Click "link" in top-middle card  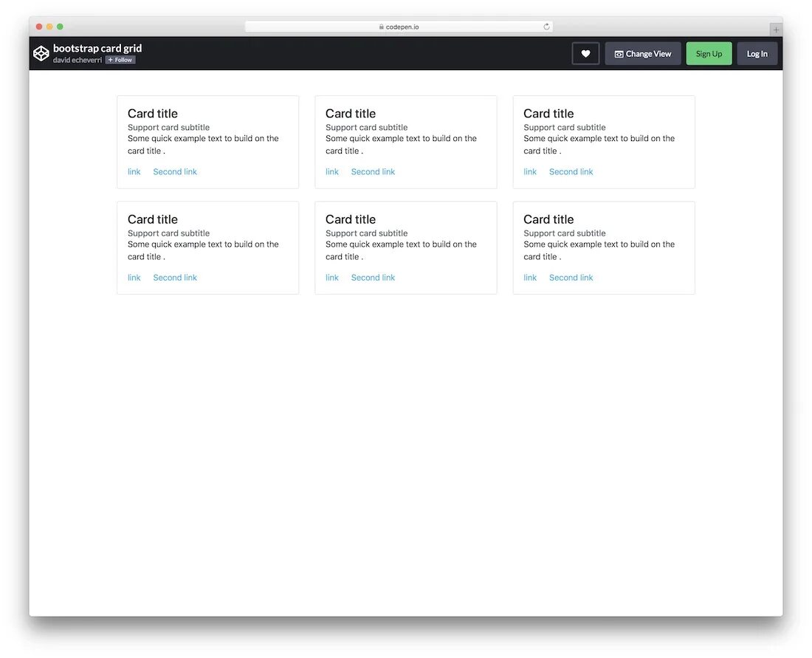(332, 171)
